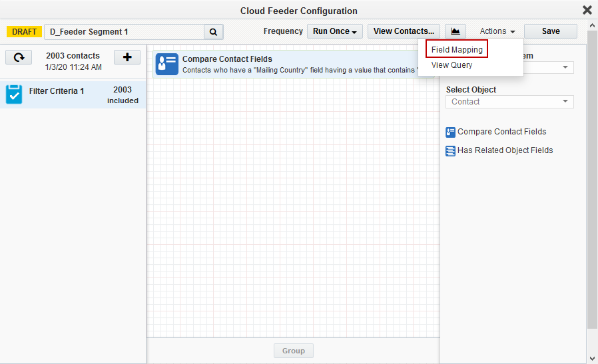The width and height of the screenshot is (598, 364).
Task: Expand the Actions dropdown menu
Action: (x=497, y=31)
